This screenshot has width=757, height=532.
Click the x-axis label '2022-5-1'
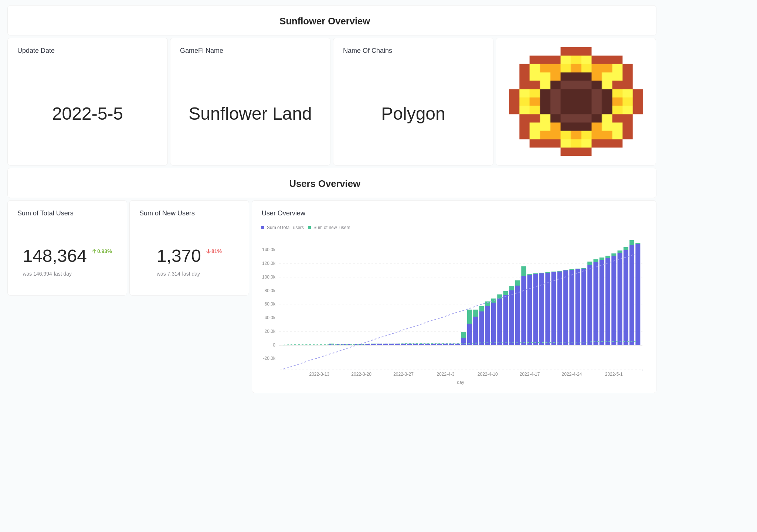[x=614, y=374]
